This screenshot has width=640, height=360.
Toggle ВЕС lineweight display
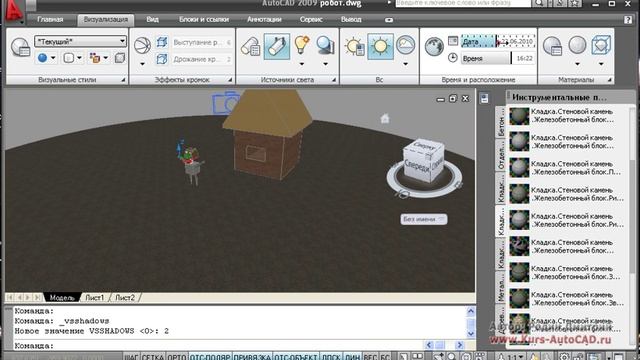[370, 357]
